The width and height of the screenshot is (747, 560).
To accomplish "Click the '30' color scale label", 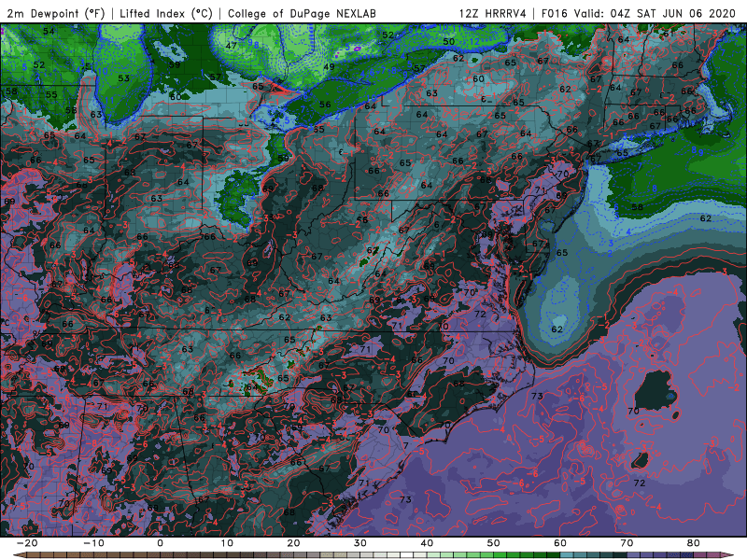I will (360, 543).
